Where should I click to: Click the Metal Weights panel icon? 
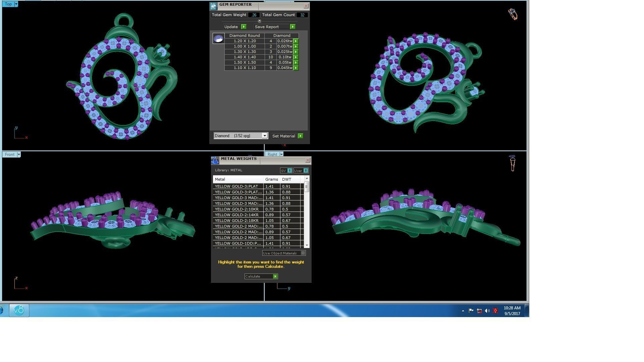(215, 161)
